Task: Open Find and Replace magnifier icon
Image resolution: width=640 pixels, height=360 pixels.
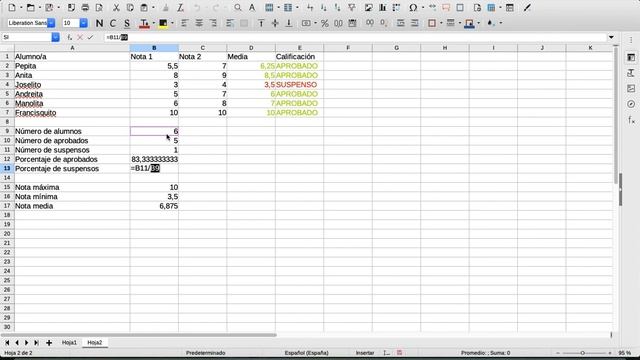Action: point(238,8)
